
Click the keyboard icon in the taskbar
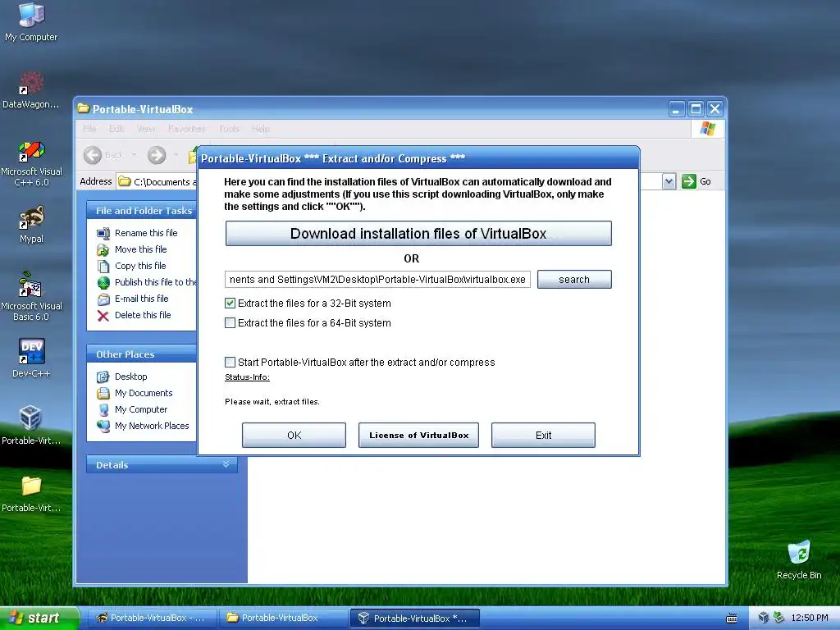(x=731, y=619)
